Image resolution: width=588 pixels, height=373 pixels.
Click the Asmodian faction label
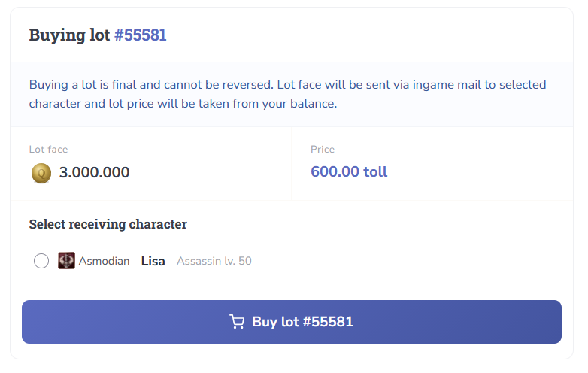point(104,261)
